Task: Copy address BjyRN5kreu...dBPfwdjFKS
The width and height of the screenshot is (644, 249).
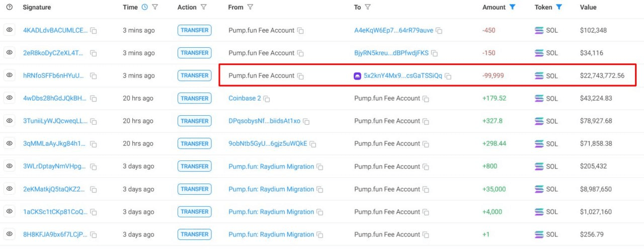Action: [434, 53]
